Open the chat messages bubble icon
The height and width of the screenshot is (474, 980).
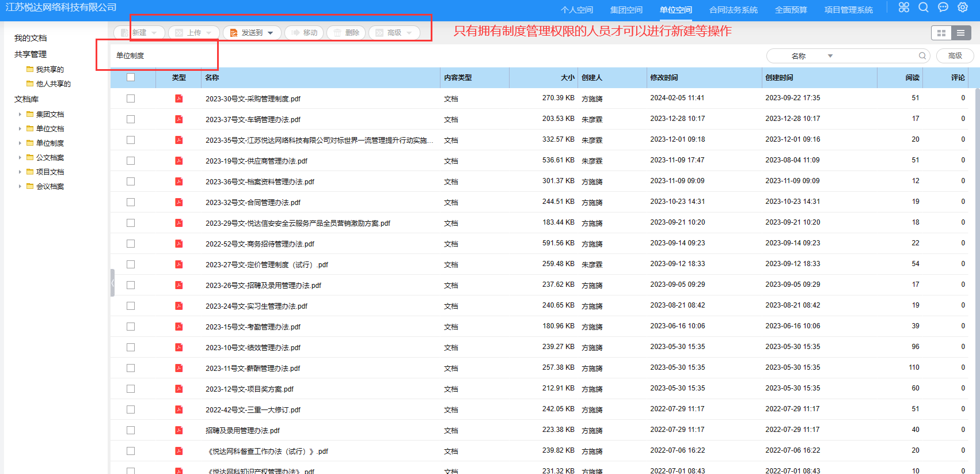pyautogui.click(x=943, y=7)
